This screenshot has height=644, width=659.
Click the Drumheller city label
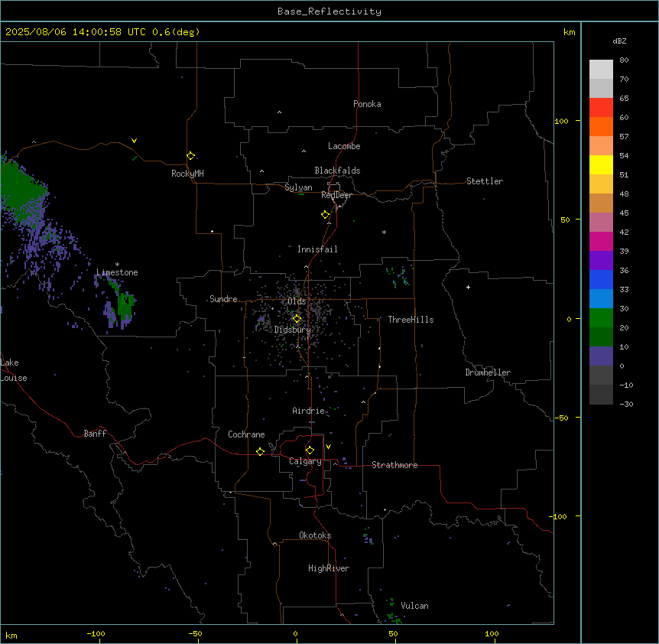coord(488,372)
